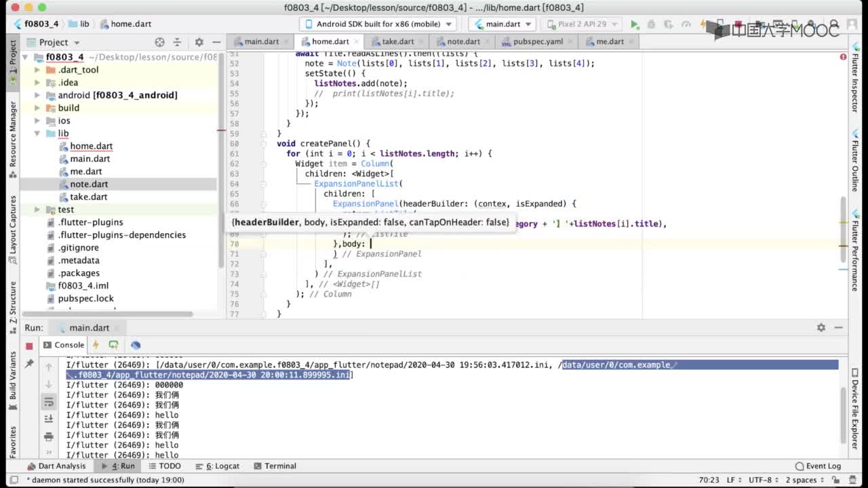
Task: Open the Pixel 2 API 29 emulator dropdown
Action: tap(583, 24)
